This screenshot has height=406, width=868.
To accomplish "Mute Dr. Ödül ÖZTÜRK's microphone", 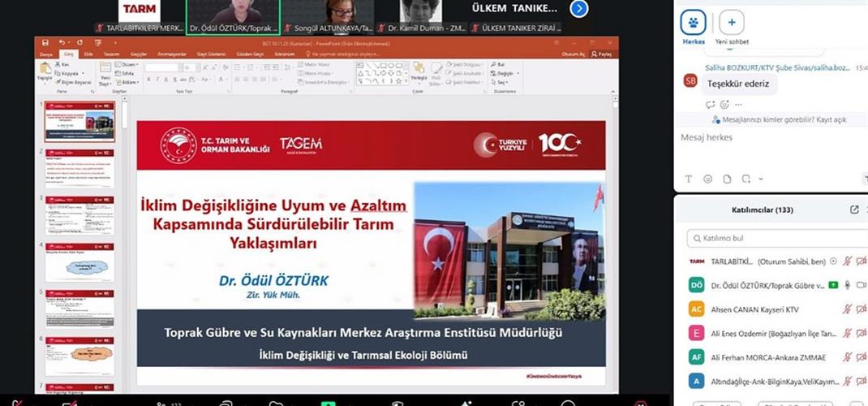I will pos(847,285).
